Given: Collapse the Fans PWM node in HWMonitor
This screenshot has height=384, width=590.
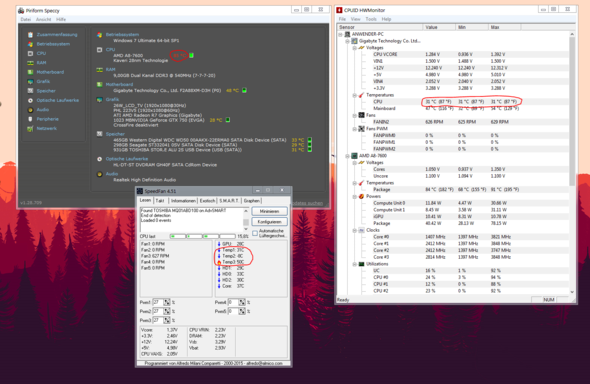Looking at the screenshot, I should click(x=354, y=129).
